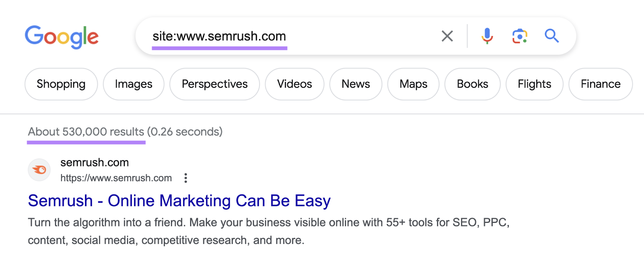
Task: Switch to the Flights tab
Action: click(534, 84)
